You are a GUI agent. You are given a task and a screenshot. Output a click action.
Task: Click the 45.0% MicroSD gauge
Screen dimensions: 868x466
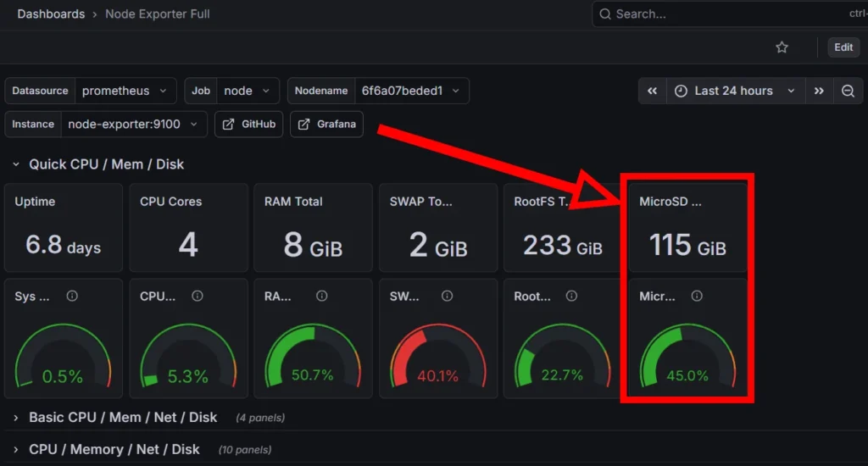[687, 356]
